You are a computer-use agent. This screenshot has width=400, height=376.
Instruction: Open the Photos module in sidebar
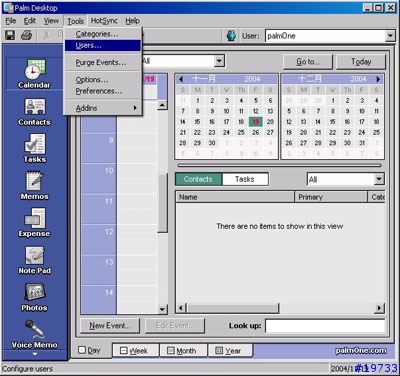click(34, 298)
